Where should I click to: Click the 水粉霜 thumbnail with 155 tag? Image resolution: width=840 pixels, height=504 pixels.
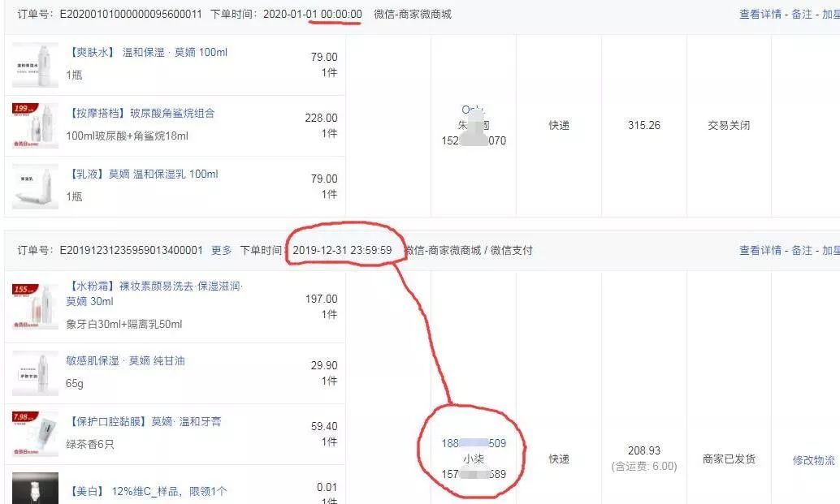(36, 306)
